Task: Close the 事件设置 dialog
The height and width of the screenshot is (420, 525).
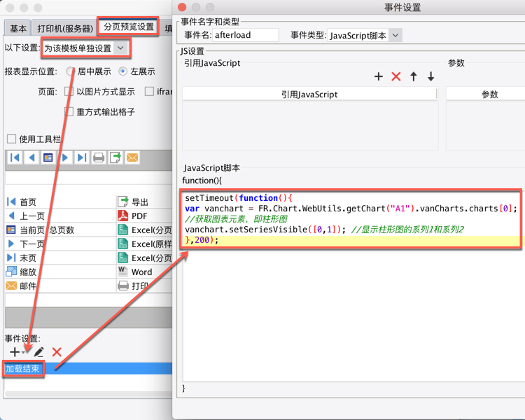Action: click(182, 7)
